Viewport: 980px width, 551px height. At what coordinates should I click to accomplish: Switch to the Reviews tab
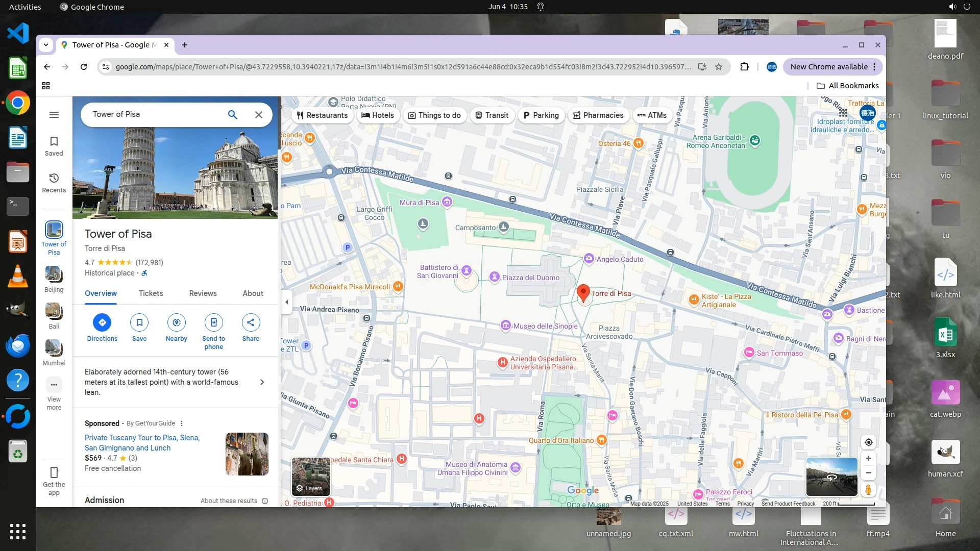(203, 293)
